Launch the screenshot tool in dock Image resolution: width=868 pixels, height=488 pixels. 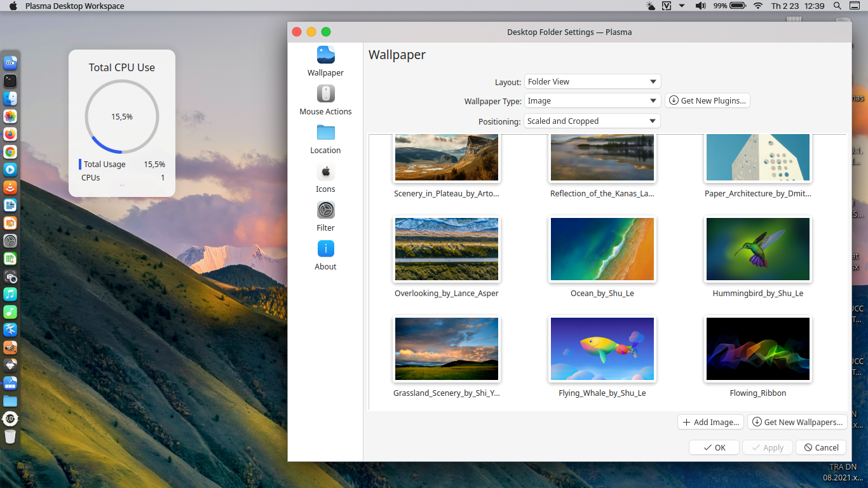coord(10,276)
